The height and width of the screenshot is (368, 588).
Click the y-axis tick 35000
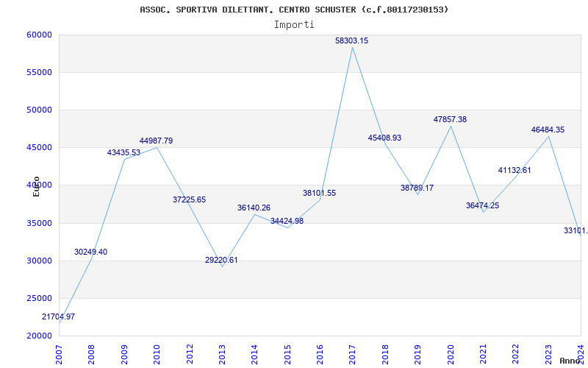[39, 224]
